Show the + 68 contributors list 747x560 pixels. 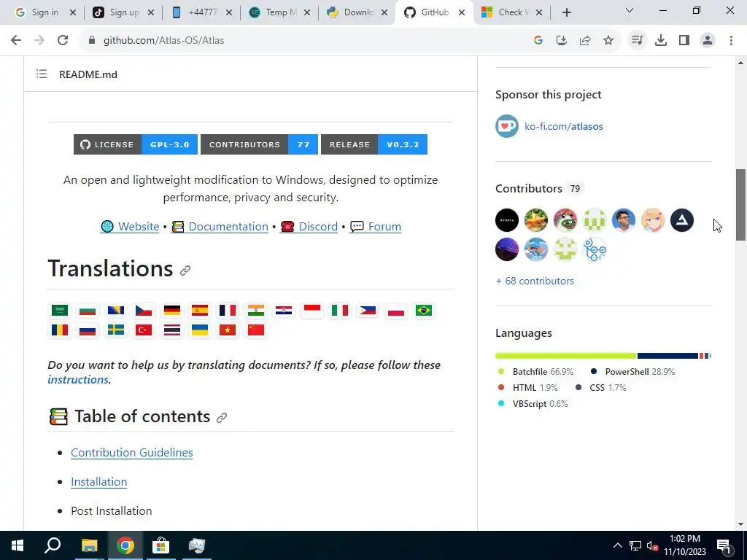tap(535, 281)
